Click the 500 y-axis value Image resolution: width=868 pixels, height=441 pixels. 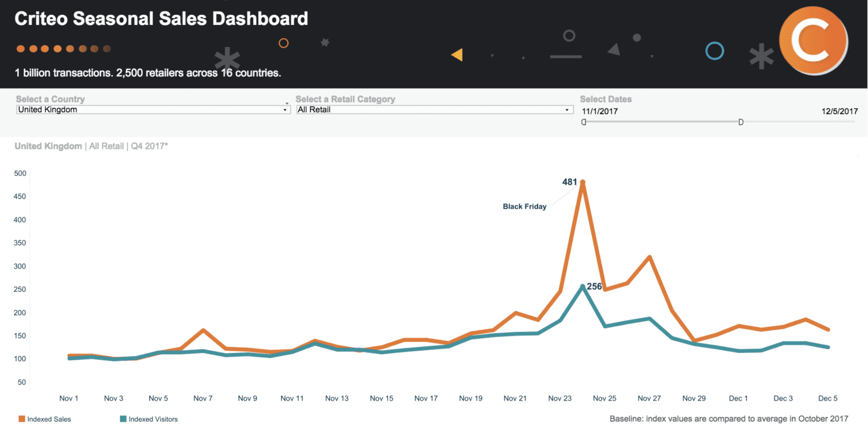click(x=20, y=174)
